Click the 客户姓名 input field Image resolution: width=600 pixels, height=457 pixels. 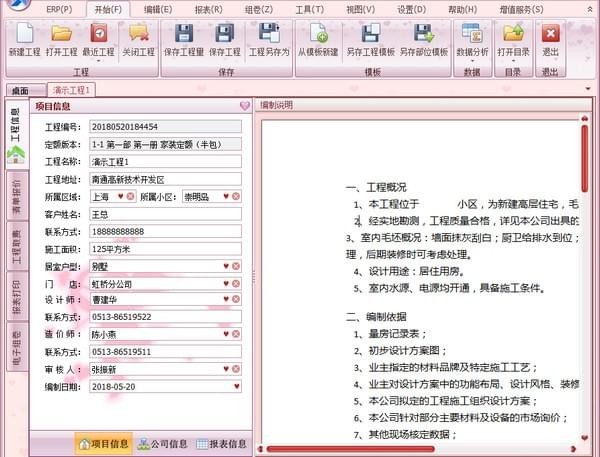point(165,214)
